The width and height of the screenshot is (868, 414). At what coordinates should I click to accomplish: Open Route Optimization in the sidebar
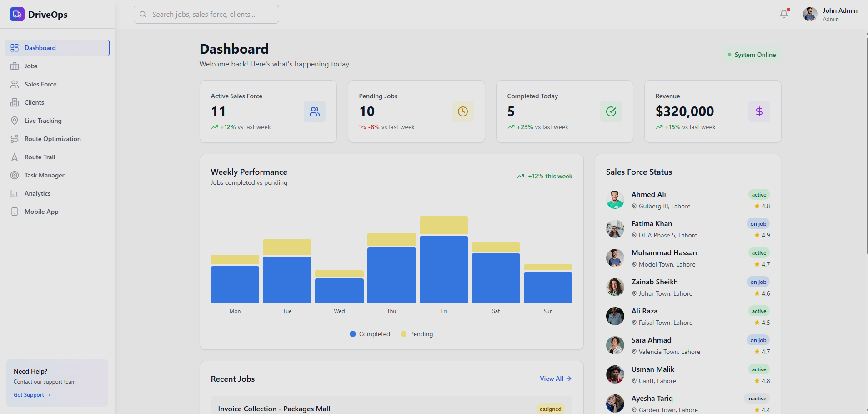point(52,139)
